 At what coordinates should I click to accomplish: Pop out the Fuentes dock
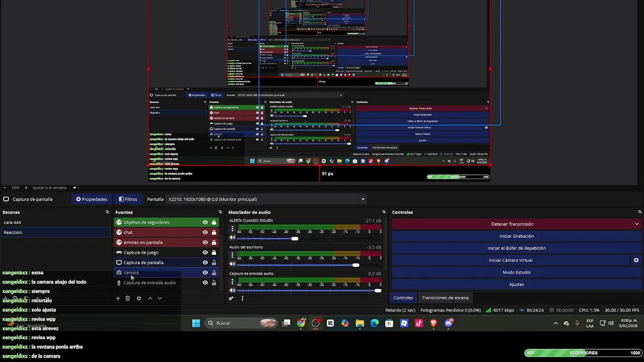(x=220, y=212)
